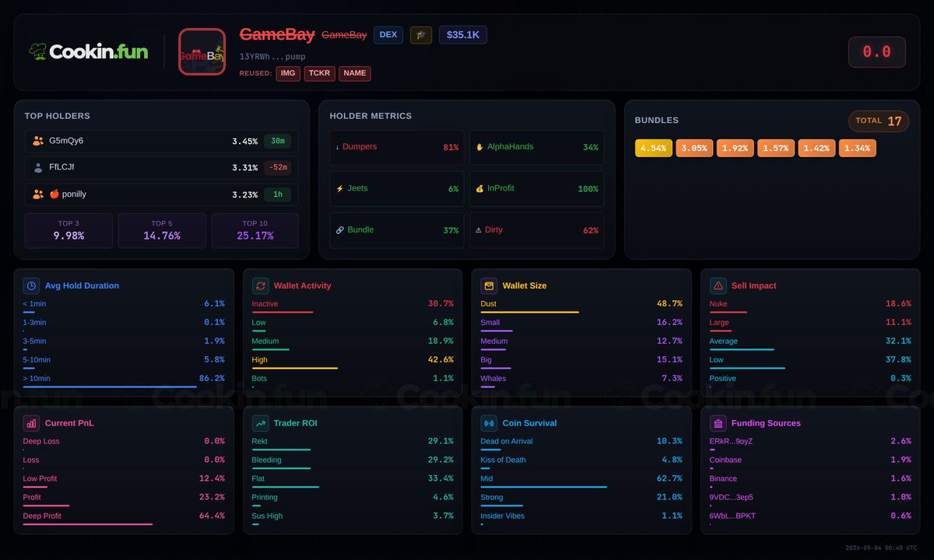The height and width of the screenshot is (560, 934).
Task: Click the Dumpers down arrow icon
Action: [338, 147]
